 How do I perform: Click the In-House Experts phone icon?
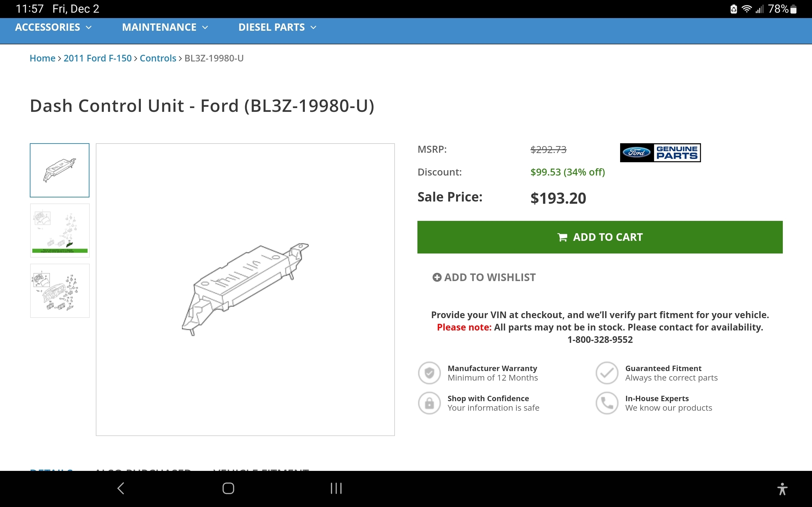pyautogui.click(x=607, y=403)
